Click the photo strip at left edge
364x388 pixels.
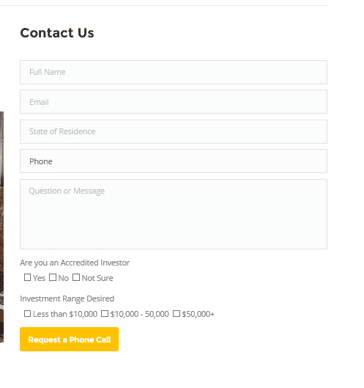2,227
